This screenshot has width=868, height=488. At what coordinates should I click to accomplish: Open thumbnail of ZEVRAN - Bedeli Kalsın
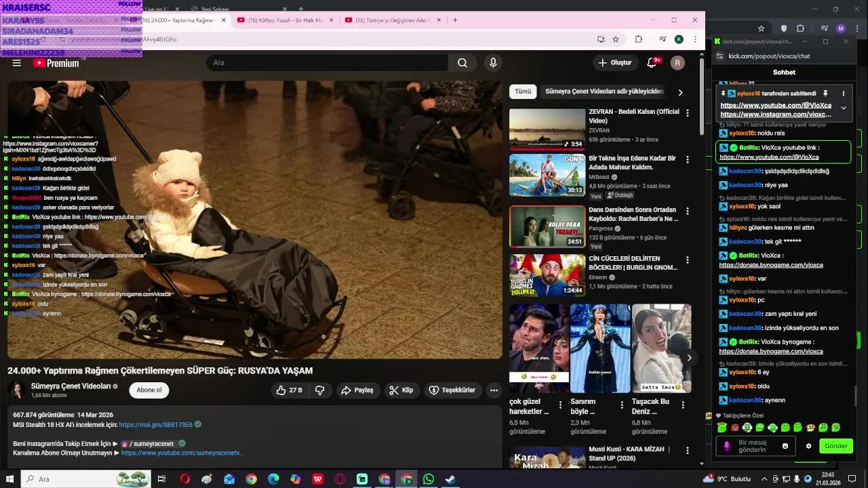click(547, 129)
